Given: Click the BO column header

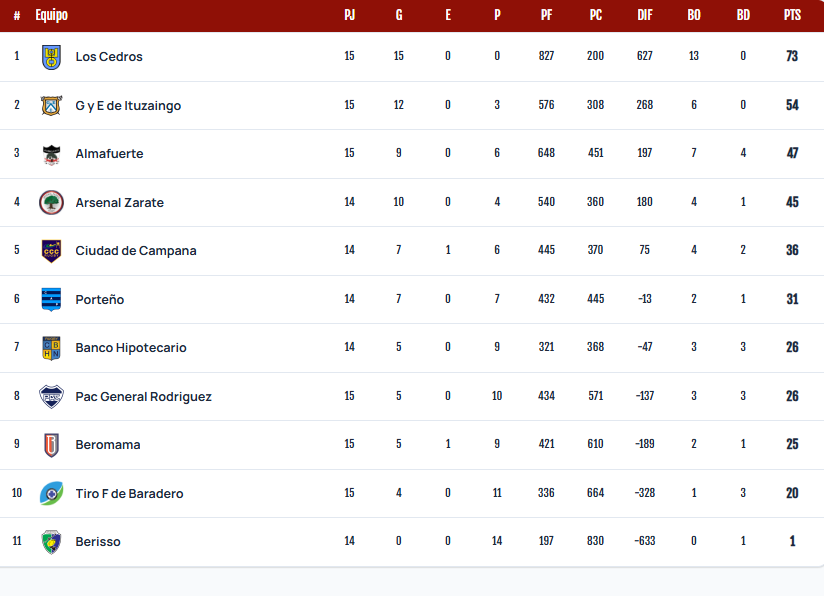Looking at the screenshot, I should (694, 15).
